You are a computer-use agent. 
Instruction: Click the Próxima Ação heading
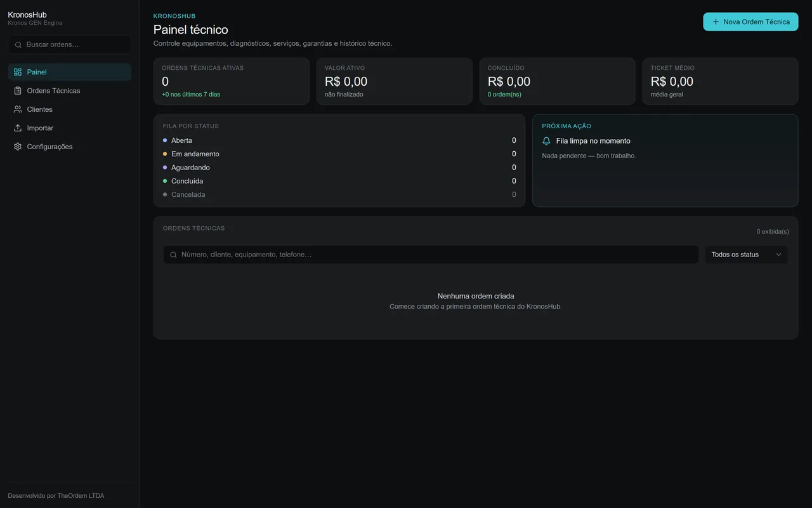pyautogui.click(x=566, y=126)
